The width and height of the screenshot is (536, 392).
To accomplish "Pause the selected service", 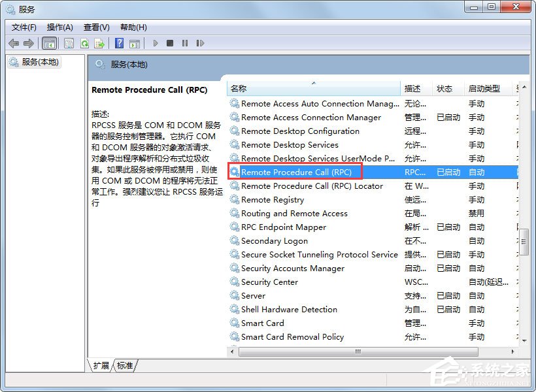I will 185,43.
